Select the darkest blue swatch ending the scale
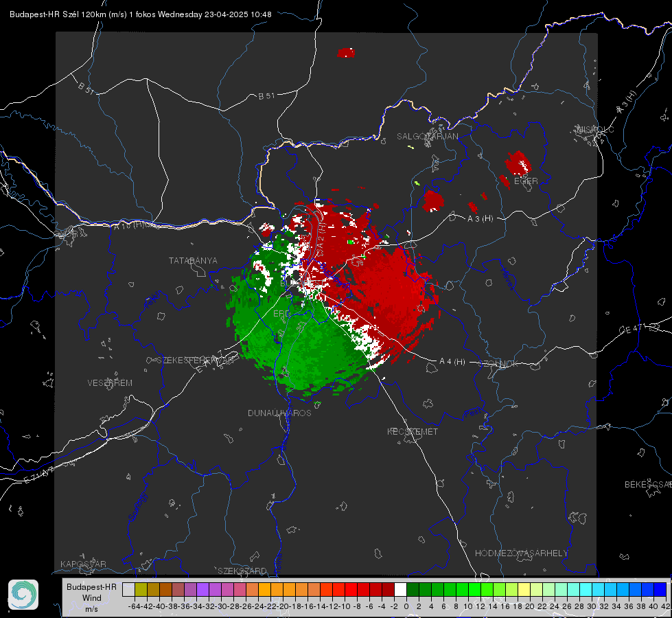The width and height of the screenshot is (672, 618). 660,590
